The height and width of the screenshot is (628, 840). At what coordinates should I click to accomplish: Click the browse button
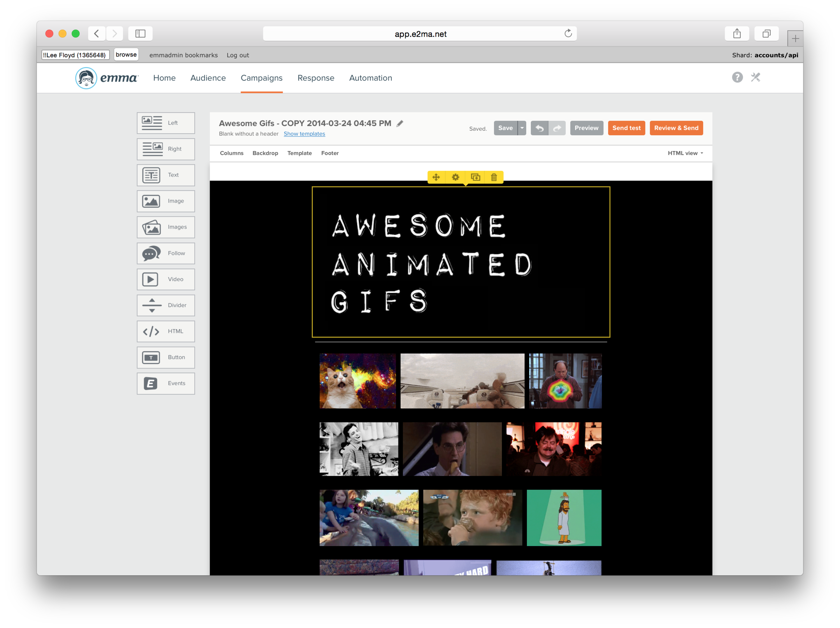pos(126,54)
